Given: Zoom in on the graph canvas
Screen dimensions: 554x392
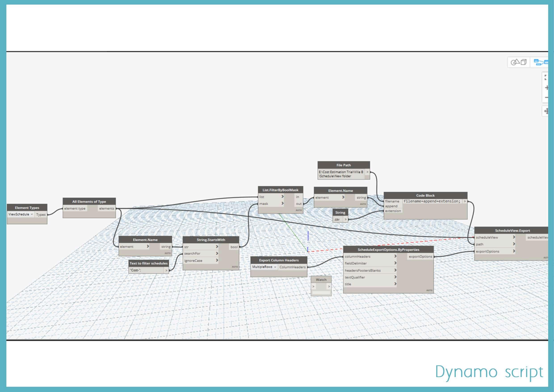Looking at the screenshot, I should [x=546, y=88].
